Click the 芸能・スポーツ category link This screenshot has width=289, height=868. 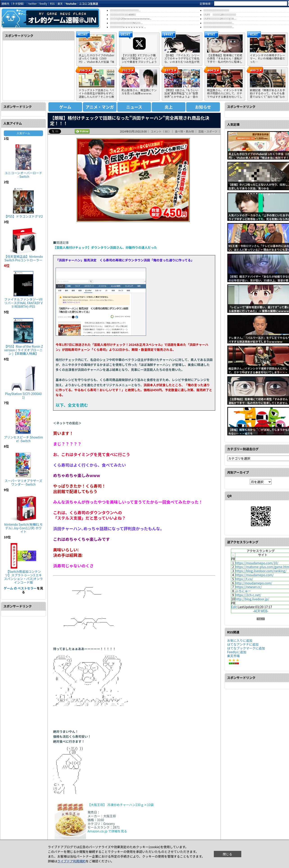[208, 131]
